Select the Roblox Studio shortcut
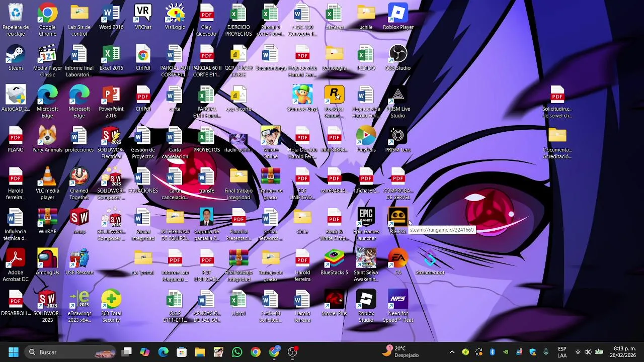The height and width of the screenshot is (362, 644). pos(366,306)
